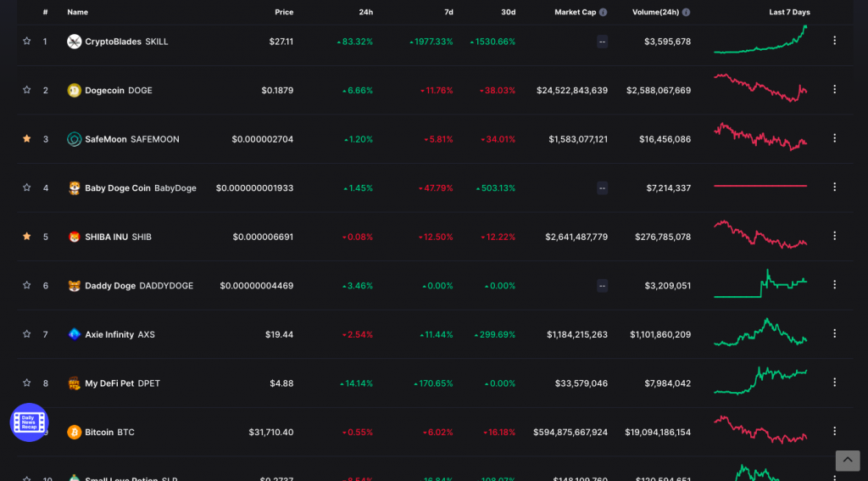Open more options for SafeMoon row
Screen dimensions: 868x481
point(834,138)
